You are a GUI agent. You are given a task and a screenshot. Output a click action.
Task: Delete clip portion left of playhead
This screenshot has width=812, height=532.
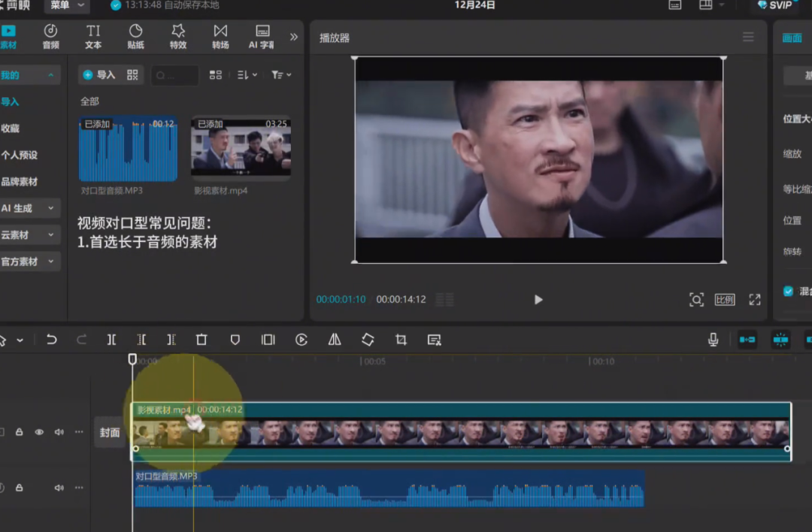[141, 340]
